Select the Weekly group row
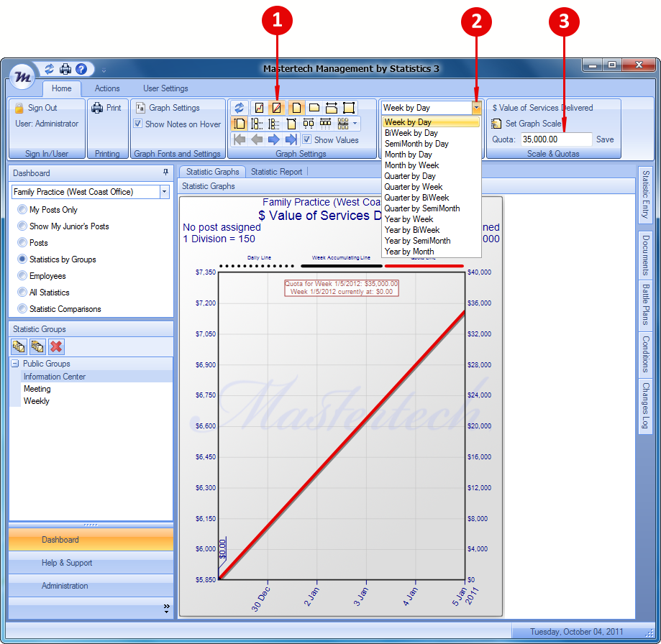Screen dimensions: 661x644 click(x=96, y=401)
